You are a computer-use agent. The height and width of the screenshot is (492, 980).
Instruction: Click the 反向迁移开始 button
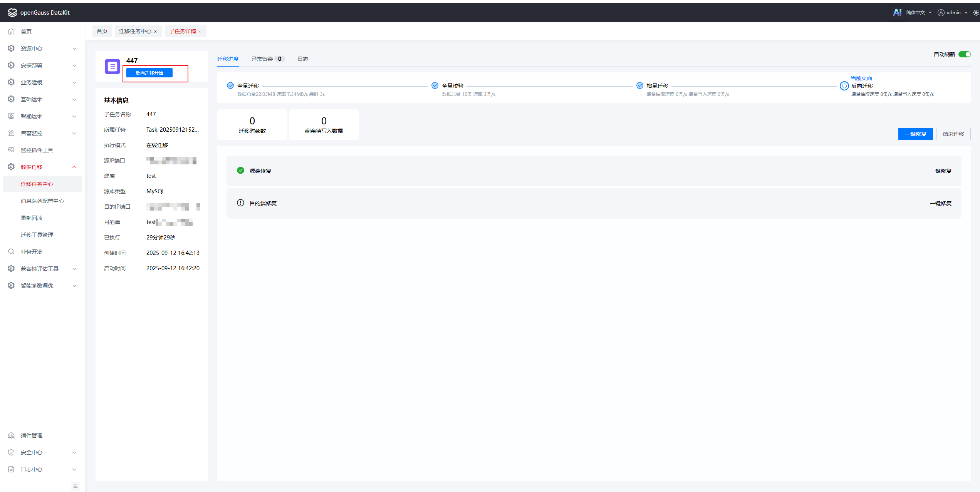149,73
